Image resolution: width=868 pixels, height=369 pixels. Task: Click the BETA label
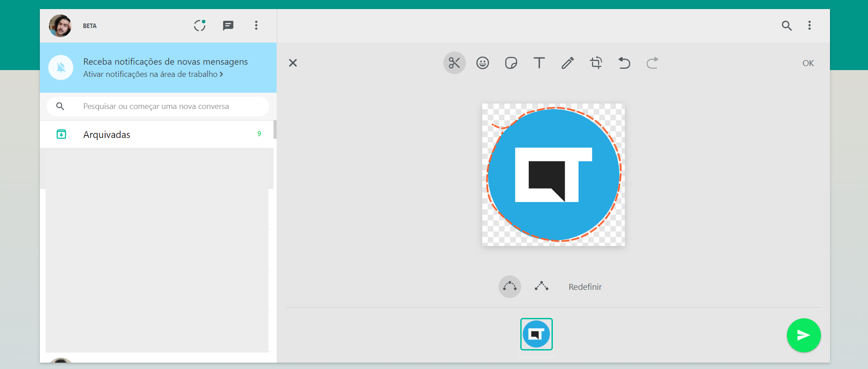90,26
